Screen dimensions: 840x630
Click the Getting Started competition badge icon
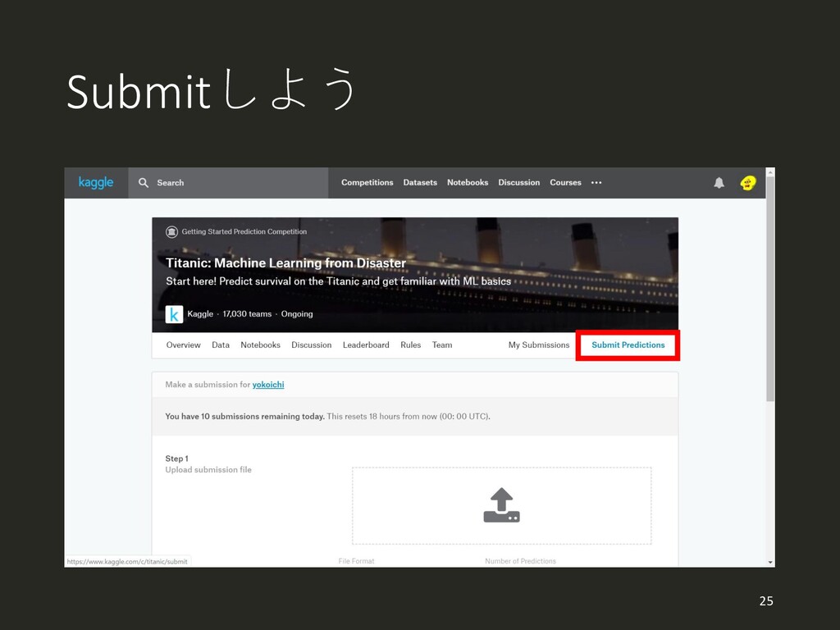click(x=171, y=232)
